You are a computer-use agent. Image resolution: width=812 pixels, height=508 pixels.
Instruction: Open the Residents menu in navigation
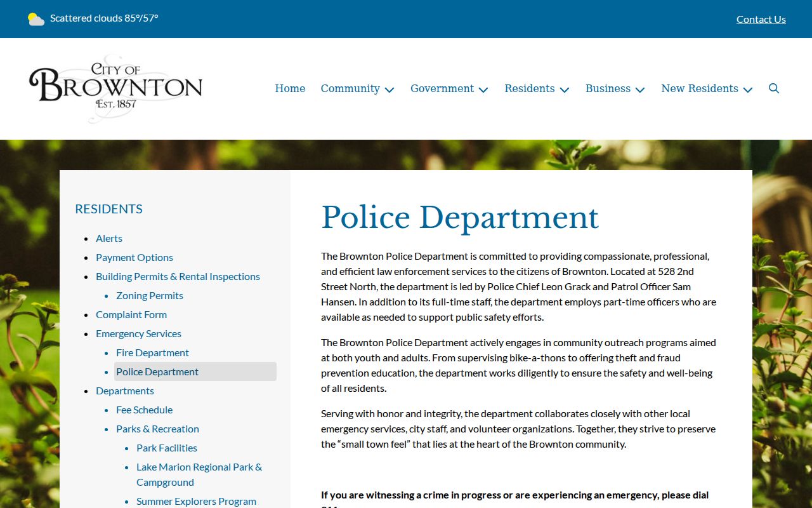click(530, 88)
